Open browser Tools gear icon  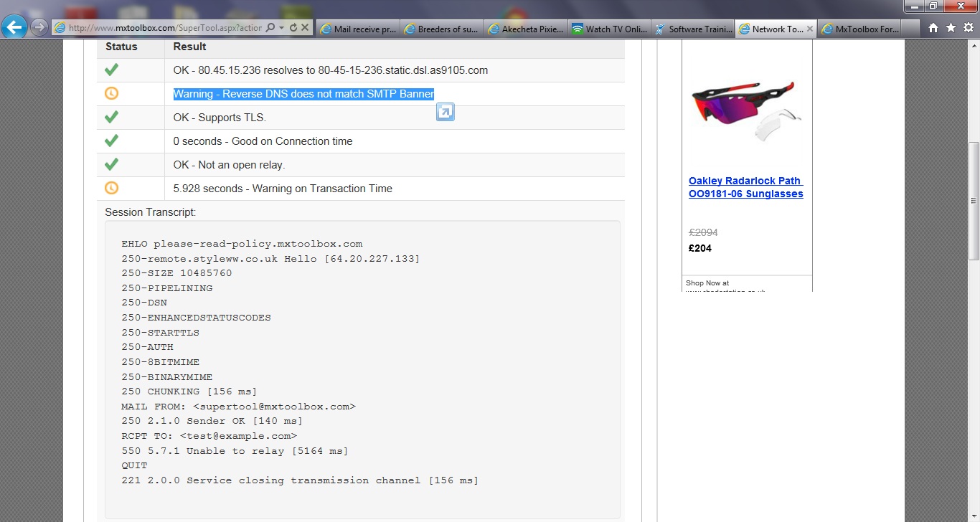tap(968, 28)
